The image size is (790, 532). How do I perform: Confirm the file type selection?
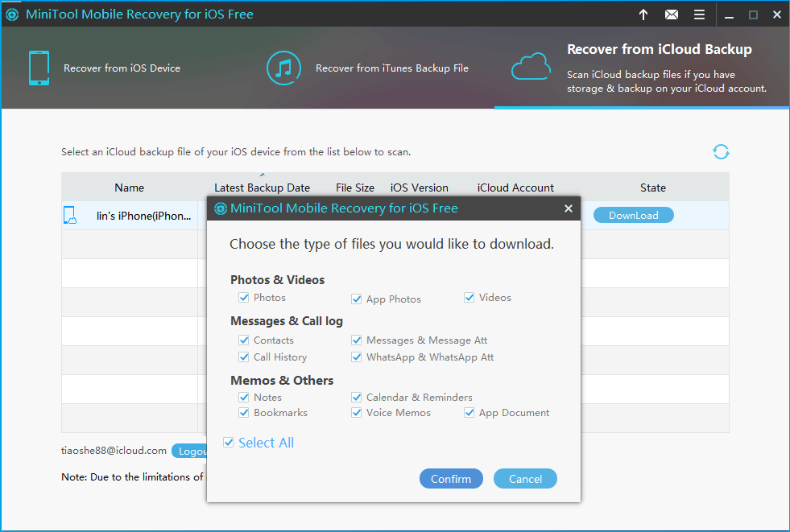click(451, 479)
